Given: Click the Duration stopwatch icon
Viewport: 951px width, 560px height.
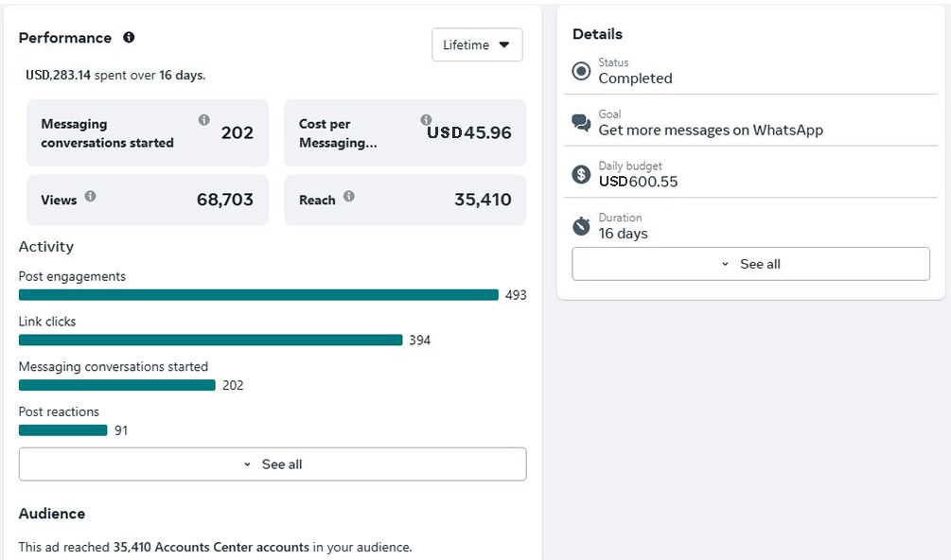Looking at the screenshot, I should pyautogui.click(x=582, y=226).
